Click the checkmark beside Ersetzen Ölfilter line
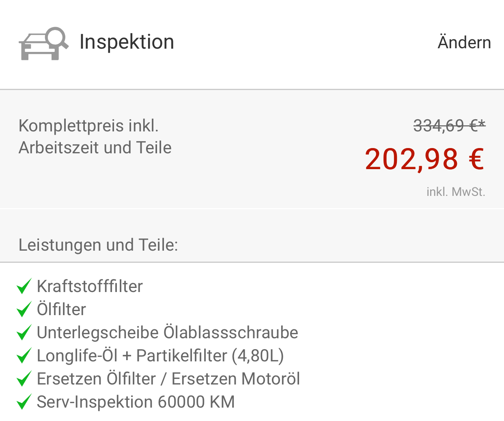Viewport: 504px width, 421px height. (24, 379)
